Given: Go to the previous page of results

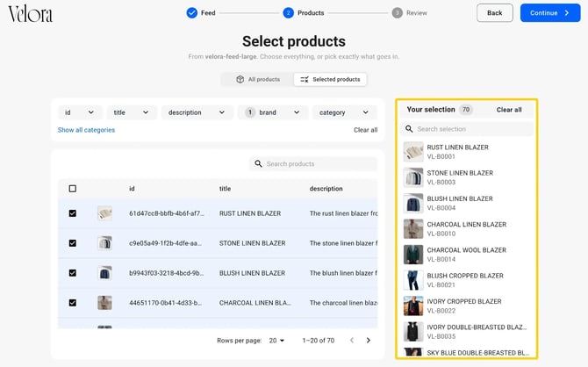Looking at the screenshot, I should tap(352, 340).
